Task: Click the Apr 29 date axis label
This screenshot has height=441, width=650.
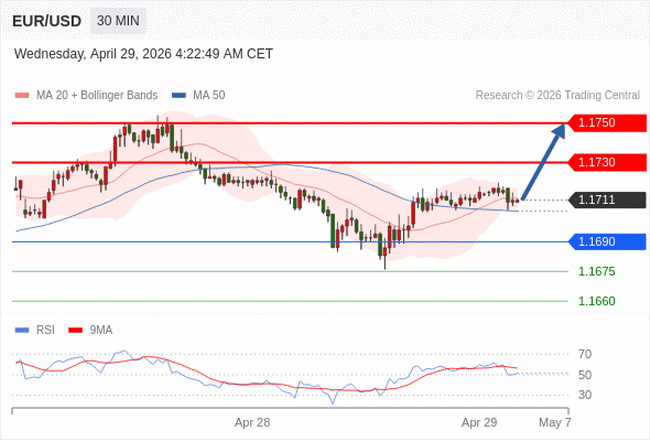Action: pyautogui.click(x=479, y=423)
